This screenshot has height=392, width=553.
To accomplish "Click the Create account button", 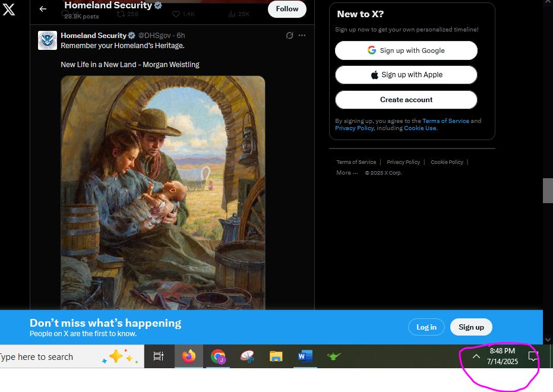I will (406, 100).
